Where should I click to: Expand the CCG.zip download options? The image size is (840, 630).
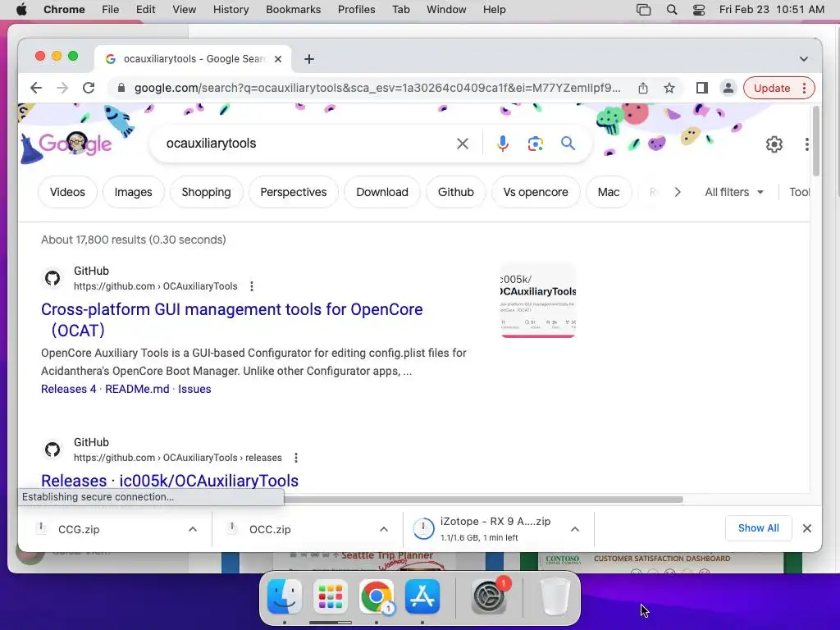click(x=193, y=529)
